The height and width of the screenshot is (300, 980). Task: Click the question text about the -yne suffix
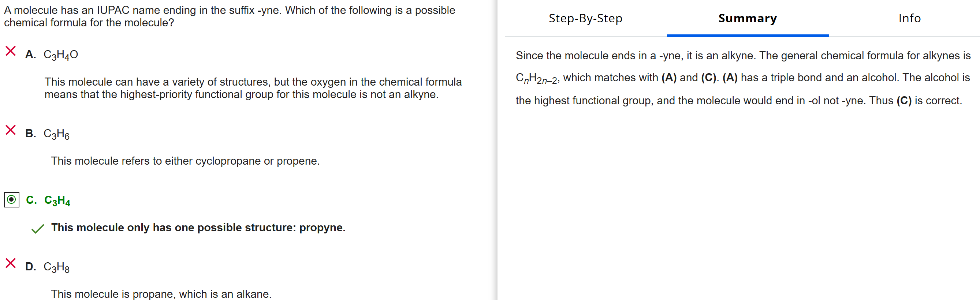230,16
